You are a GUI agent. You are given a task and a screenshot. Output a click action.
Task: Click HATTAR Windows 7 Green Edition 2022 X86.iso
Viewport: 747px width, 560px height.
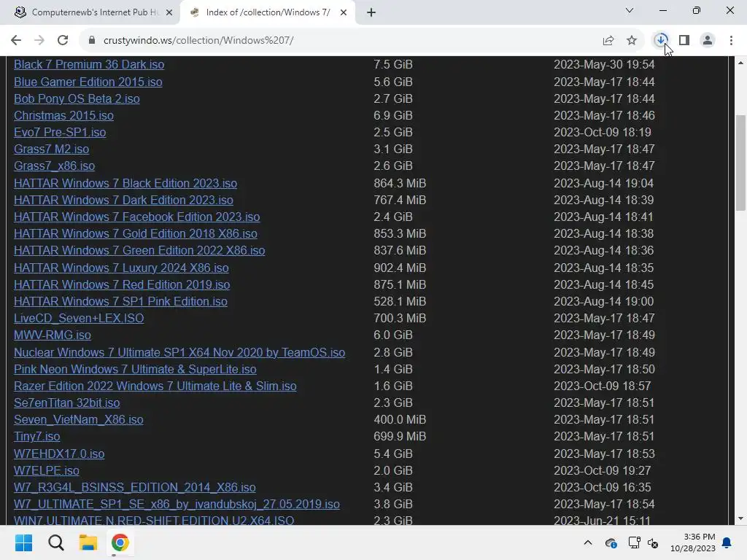click(x=139, y=251)
